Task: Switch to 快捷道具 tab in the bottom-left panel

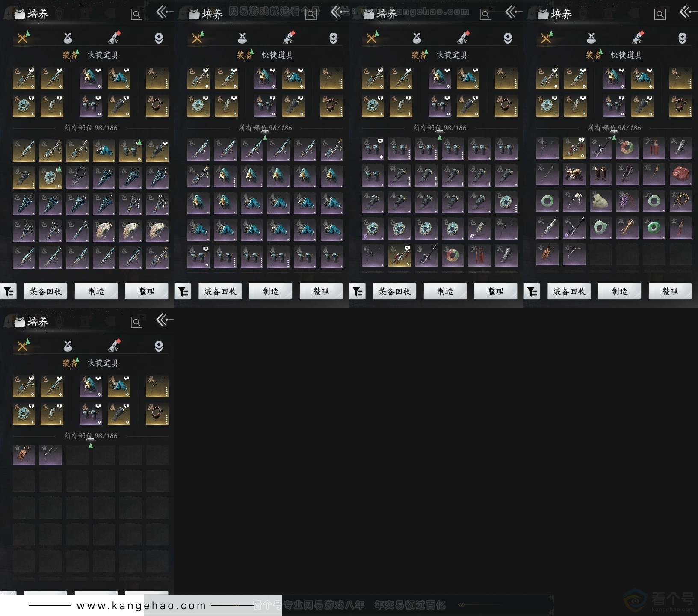Action: coord(103,363)
